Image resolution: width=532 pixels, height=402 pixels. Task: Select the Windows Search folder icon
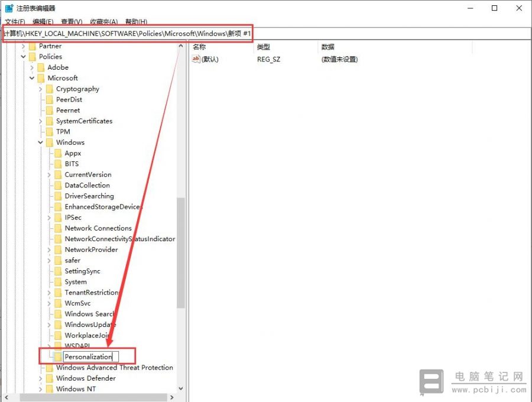coord(59,314)
